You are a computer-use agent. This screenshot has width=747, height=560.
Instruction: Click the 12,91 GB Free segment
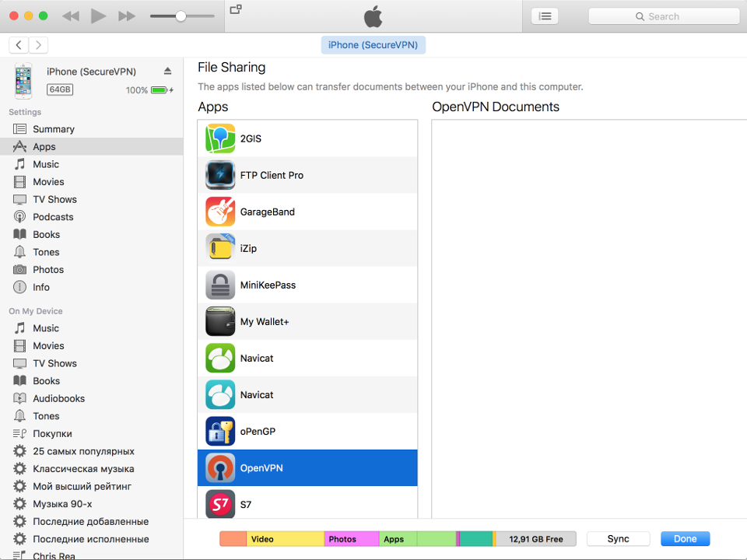point(536,539)
